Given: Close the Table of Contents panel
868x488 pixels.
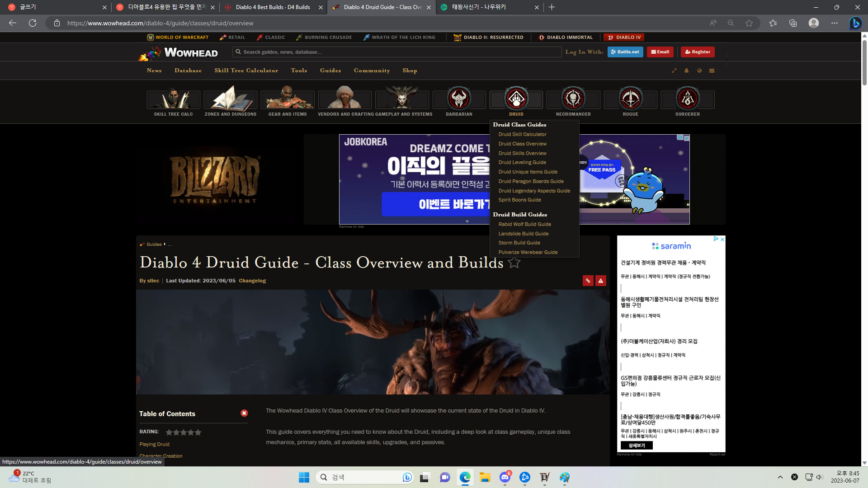Looking at the screenshot, I should click(x=244, y=413).
